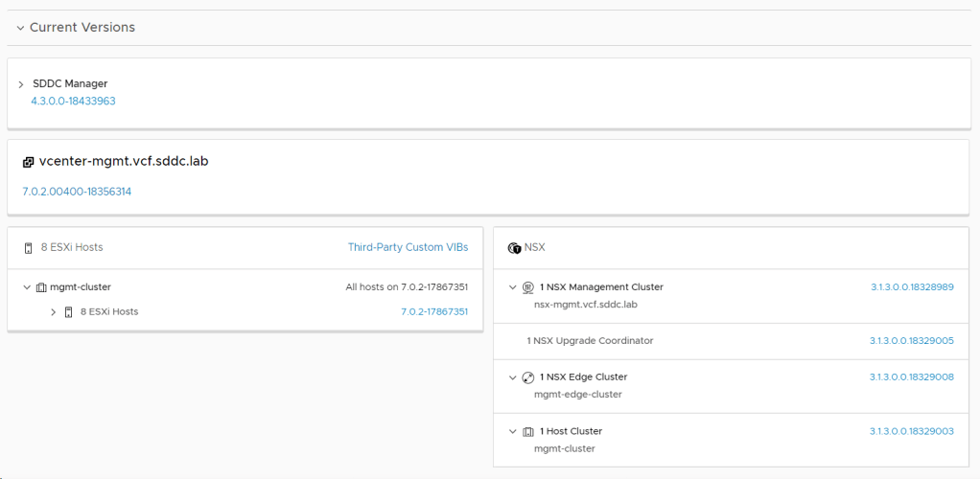Click NSX Upgrade Coordinator version 3.1.3.0.0.18329005
Screen dimensions: 980x479
[911, 341]
